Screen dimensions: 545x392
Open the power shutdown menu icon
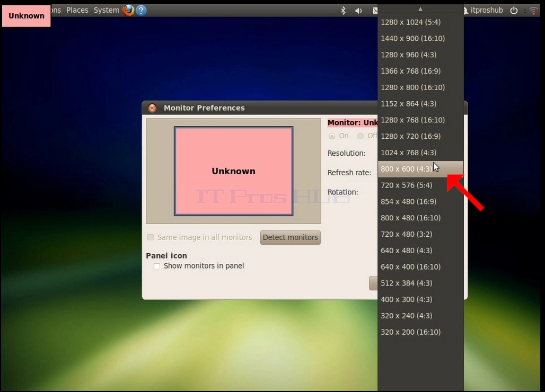coord(514,11)
